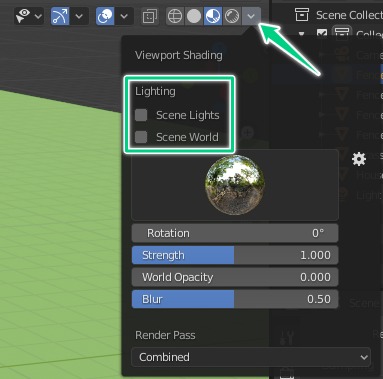Open the HDRI preferences gear icon
The image size is (383, 379).
point(359,159)
